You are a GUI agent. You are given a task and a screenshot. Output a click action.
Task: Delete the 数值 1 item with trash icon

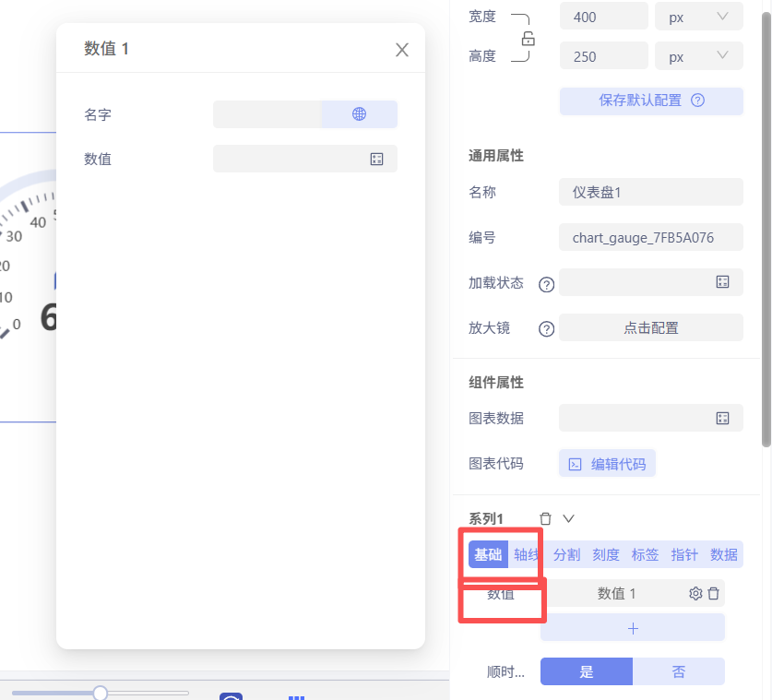(x=714, y=594)
